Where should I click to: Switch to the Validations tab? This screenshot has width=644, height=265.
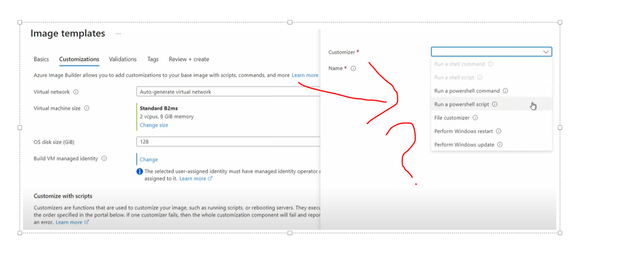point(123,59)
